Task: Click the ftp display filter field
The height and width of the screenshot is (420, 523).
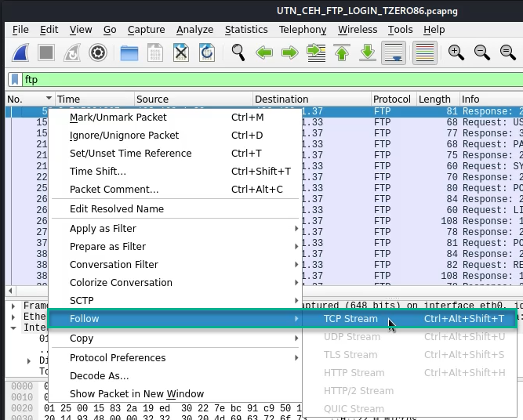Action: 272,80
